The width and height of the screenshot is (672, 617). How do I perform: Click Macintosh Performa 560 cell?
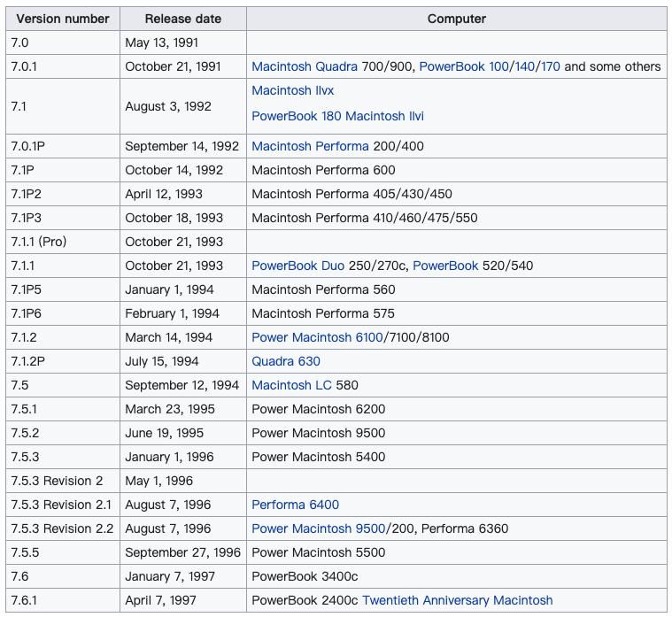pyautogui.click(x=457, y=289)
